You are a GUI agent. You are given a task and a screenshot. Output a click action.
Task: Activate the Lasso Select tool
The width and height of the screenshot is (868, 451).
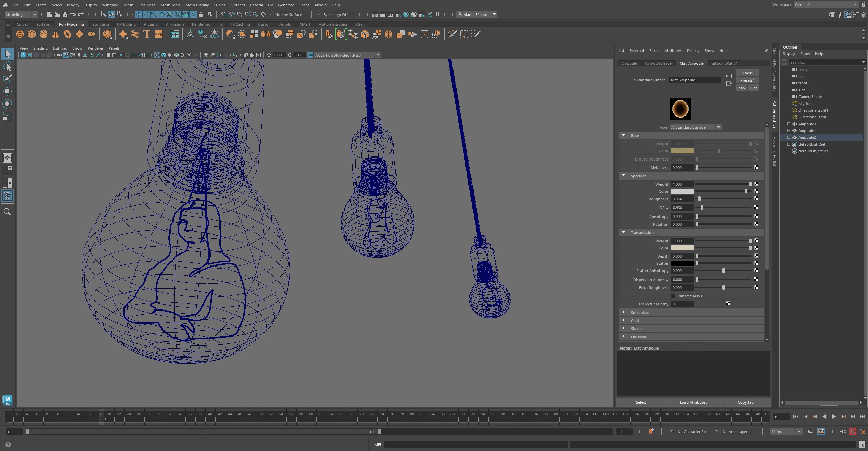pos(7,66)
